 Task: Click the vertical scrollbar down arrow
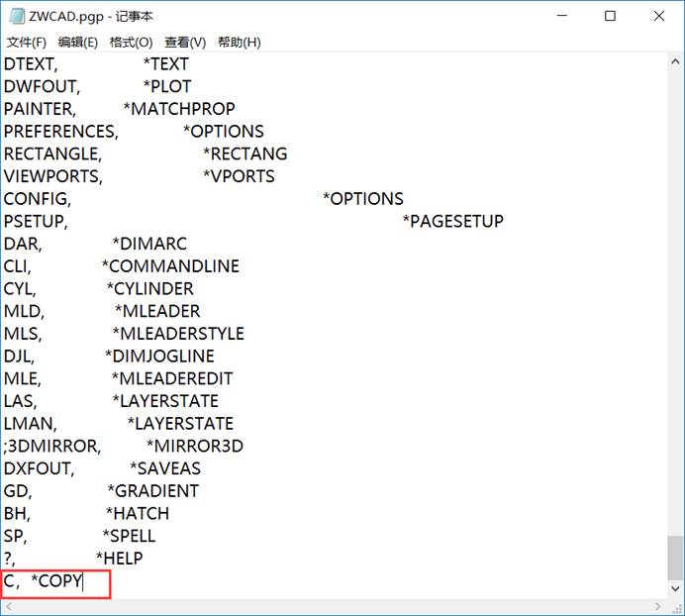click(675, 588)
